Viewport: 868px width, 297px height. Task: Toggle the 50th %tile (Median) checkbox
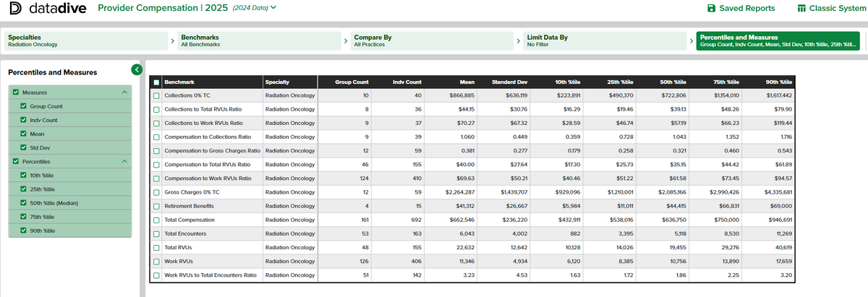23,203
